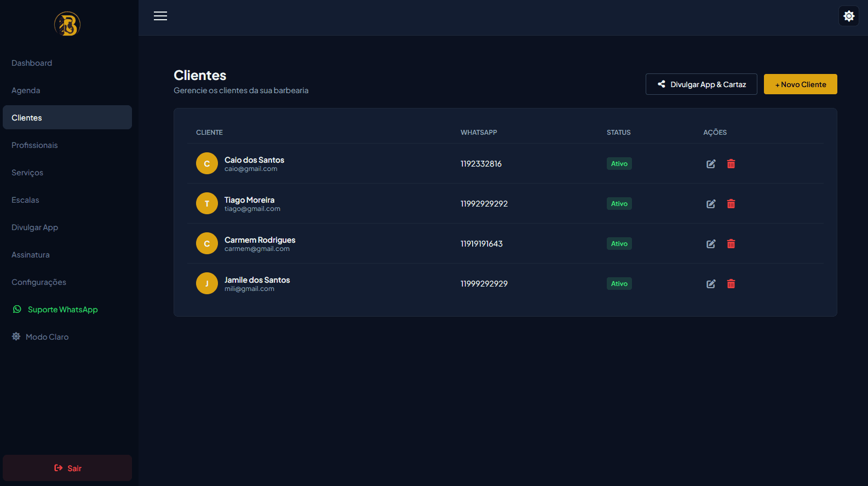Click the Ativo badge for Jamile dos Santos
The height and width of the screenshot is (486, 868).
coord(619,284)
